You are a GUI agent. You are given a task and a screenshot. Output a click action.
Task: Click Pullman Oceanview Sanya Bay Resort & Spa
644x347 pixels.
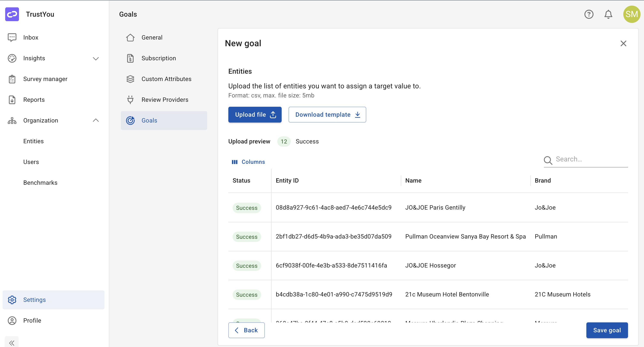click(465, 237)
